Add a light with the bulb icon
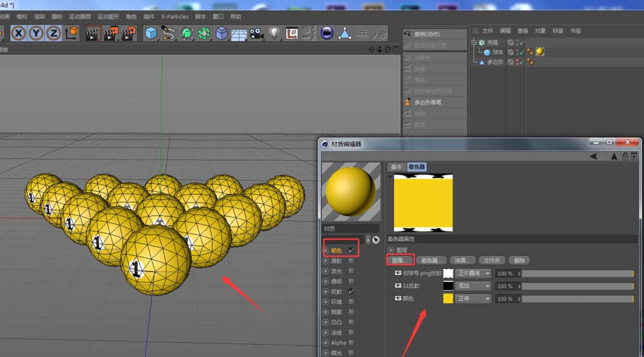Image resolution: width=644 pixels, height=357 pixels. coord(274,33)
